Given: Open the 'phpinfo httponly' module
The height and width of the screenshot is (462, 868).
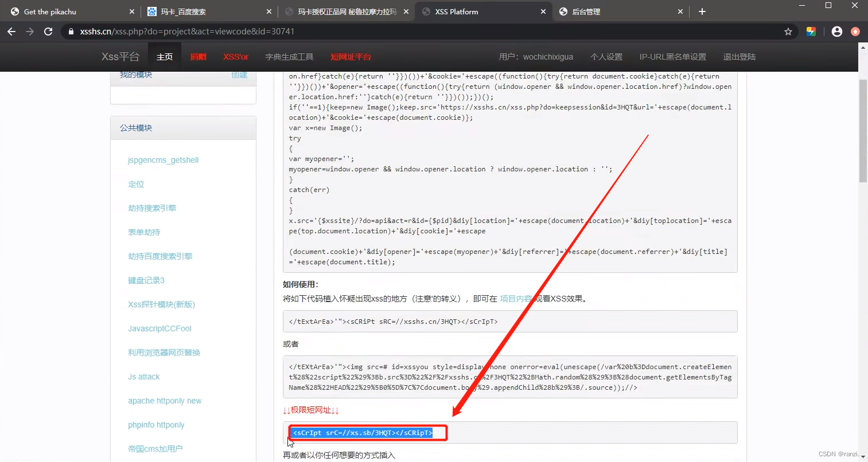Looking at the screenshot, I should [x=156, y=425].
